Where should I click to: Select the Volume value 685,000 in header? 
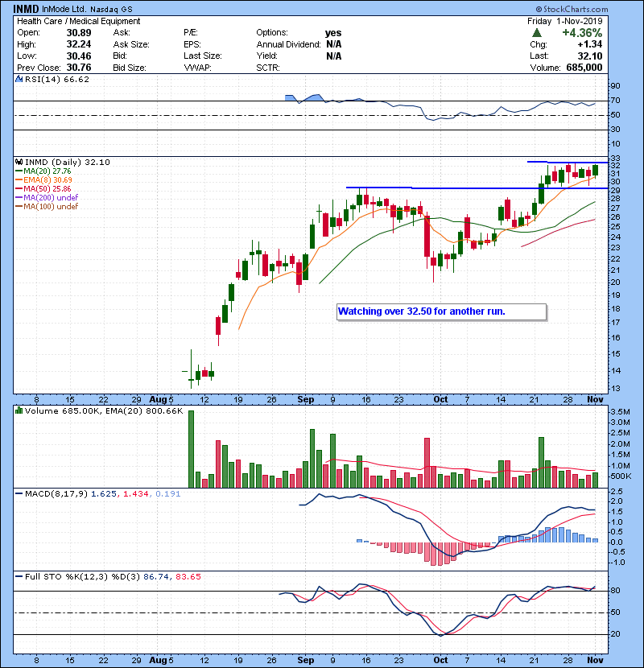pyautogui.click(x=584, y=68)
